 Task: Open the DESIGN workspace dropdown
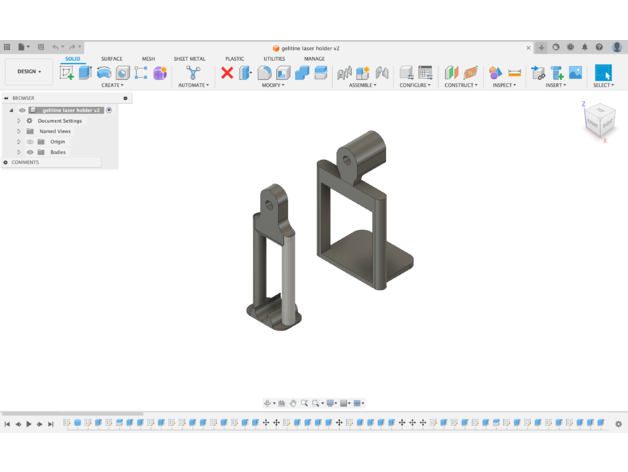pos(29,72)
